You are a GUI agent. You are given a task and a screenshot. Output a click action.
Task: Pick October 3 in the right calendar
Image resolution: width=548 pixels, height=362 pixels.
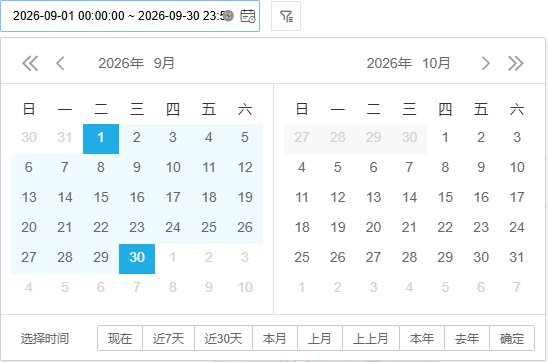click(517, 137)
